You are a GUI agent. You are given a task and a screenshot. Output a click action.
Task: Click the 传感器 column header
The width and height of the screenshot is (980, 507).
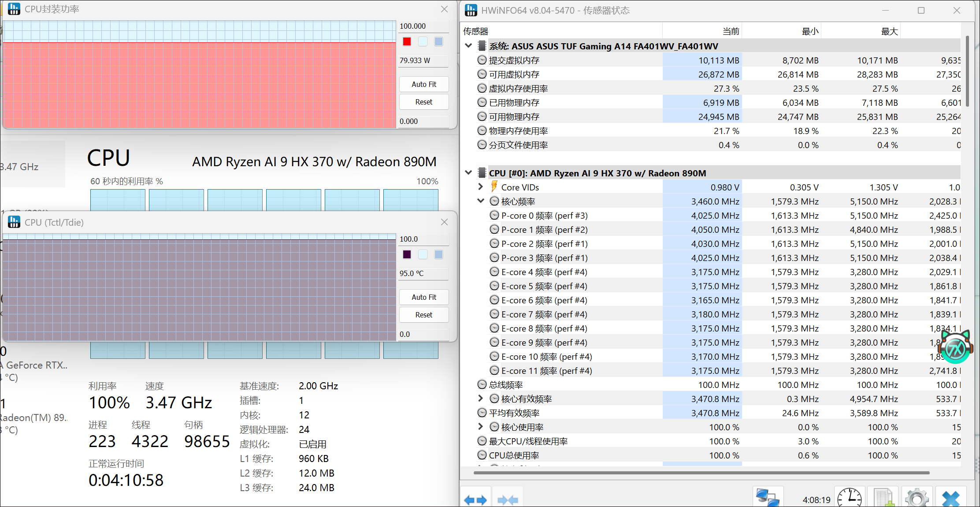[x=561, y=31]
